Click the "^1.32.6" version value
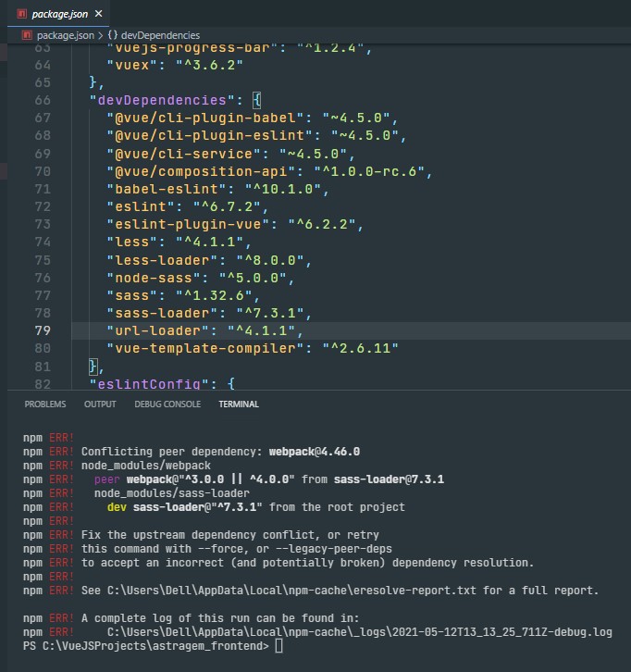 [x=215, y=295]
